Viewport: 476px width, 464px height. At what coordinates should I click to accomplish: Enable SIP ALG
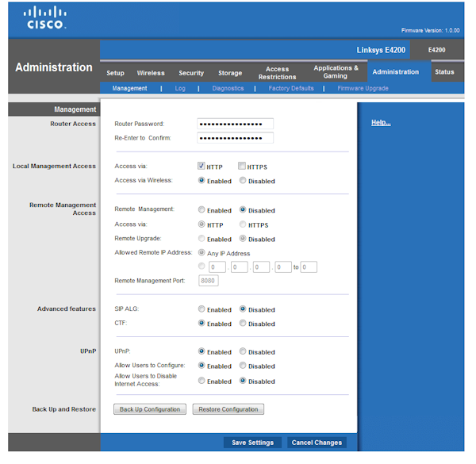pos(202,309)
